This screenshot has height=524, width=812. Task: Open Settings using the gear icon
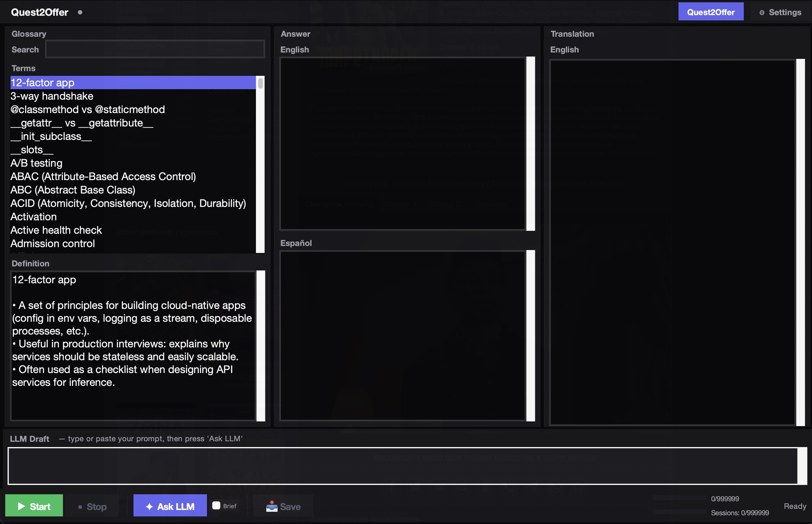[762, 12]
